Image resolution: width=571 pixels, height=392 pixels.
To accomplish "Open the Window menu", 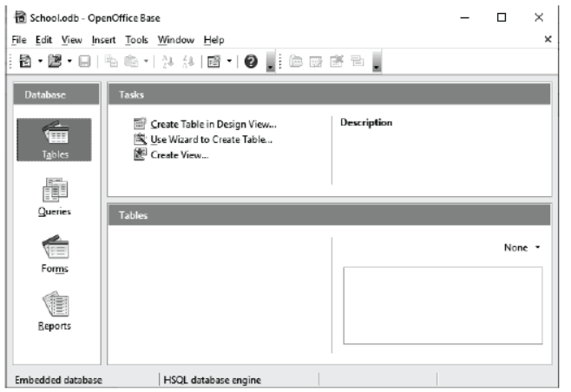I will click(176, 40).
